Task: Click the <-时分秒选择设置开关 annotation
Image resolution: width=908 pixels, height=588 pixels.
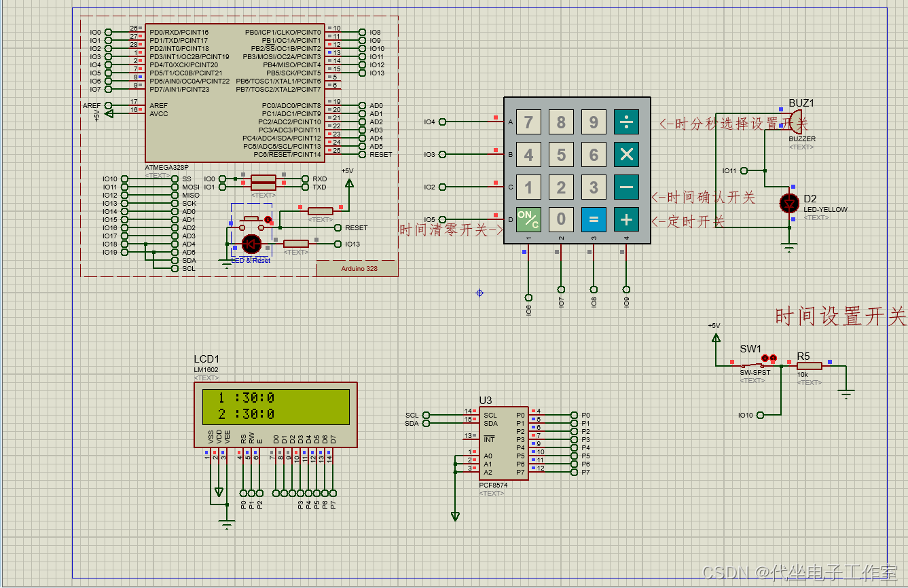Action: pyautogui.click(x=734, y=124)
